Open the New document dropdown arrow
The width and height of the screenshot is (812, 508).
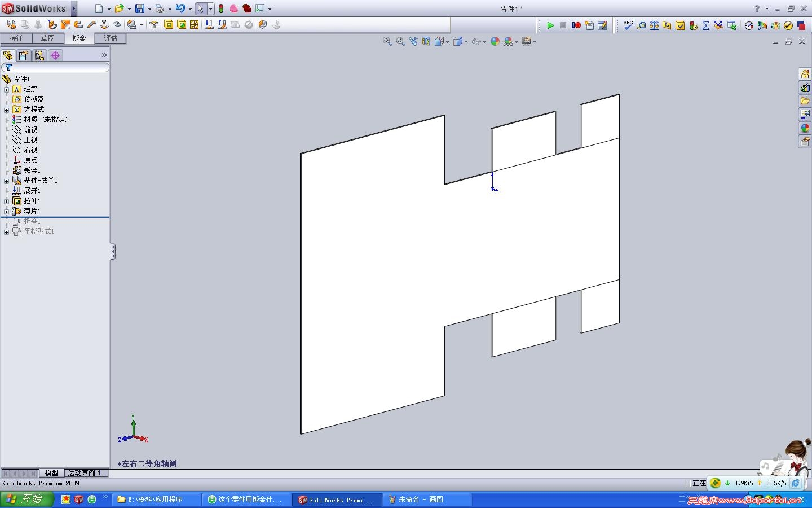pyautogui.click(x=109, y=9)
